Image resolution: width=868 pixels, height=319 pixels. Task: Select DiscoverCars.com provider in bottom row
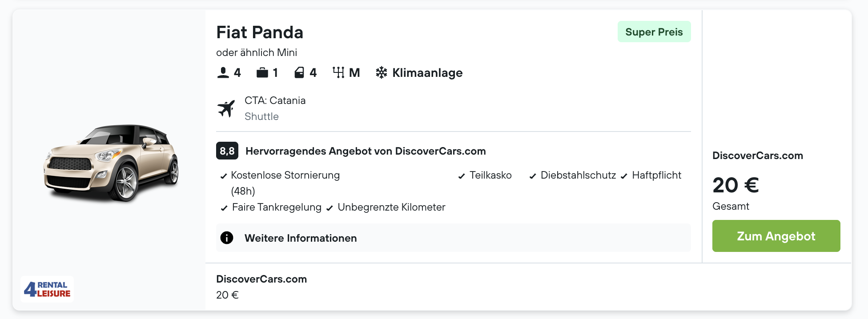click(x=261, y=279)
